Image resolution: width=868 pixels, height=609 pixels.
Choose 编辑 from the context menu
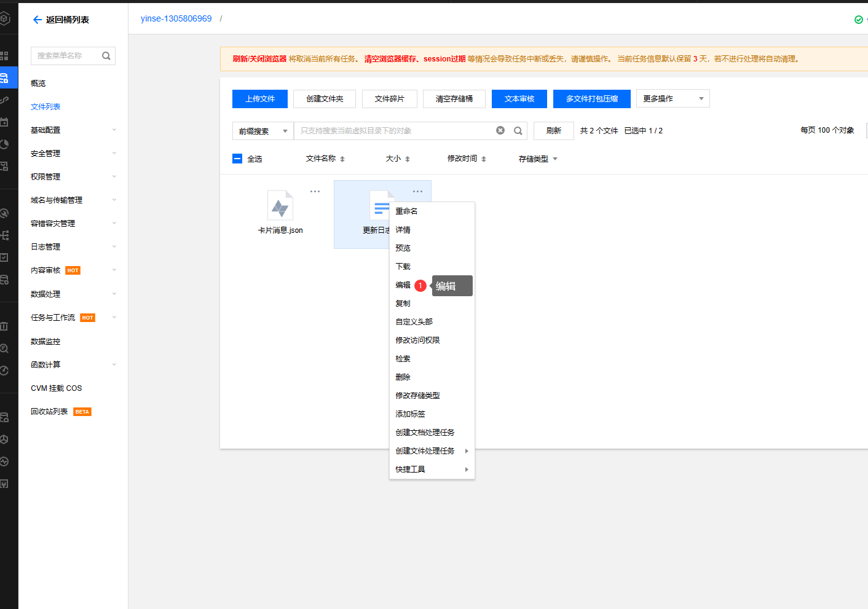[403, 285]
